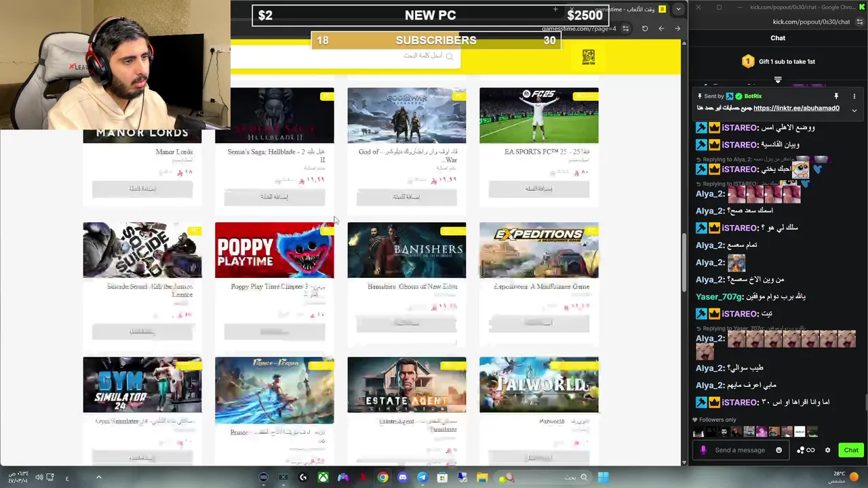Open the Gym Simulator 24 thumbnail
Screen dimensions: 868x488
click(142, 385)
